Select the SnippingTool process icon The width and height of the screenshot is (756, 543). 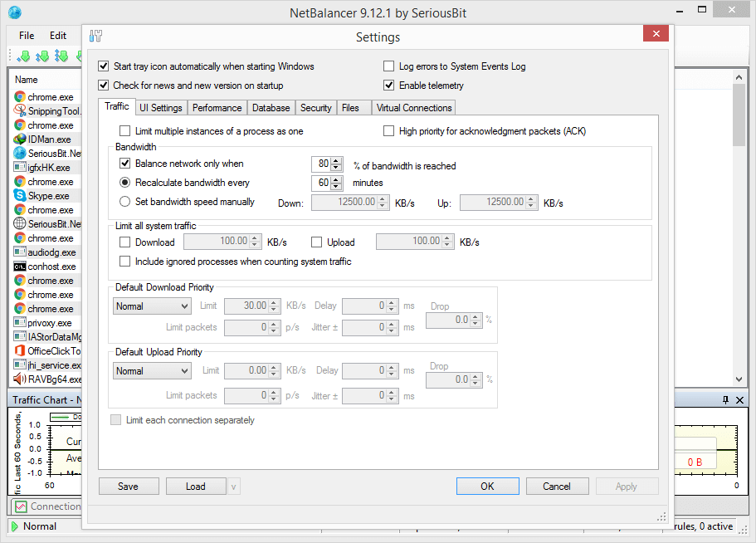coord(20,111)
